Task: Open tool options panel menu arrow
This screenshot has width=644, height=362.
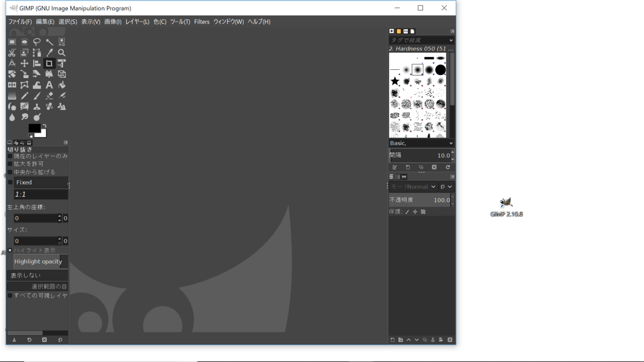Action: click(65, 143)
